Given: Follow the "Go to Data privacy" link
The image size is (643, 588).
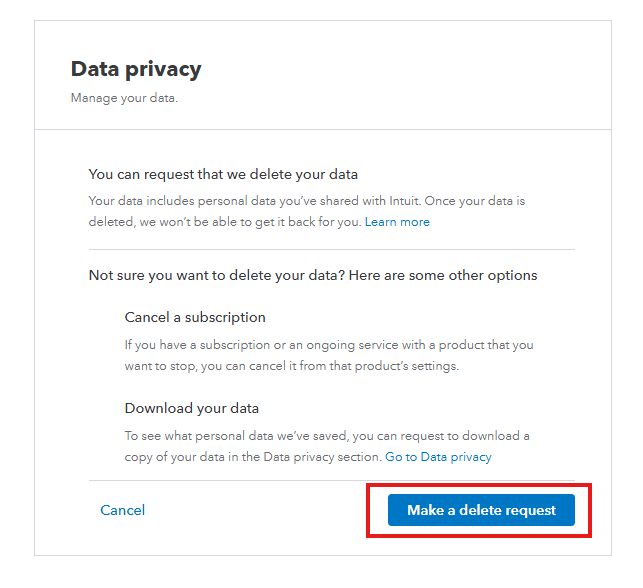Looking at the screenshot, I should point(438,457).
